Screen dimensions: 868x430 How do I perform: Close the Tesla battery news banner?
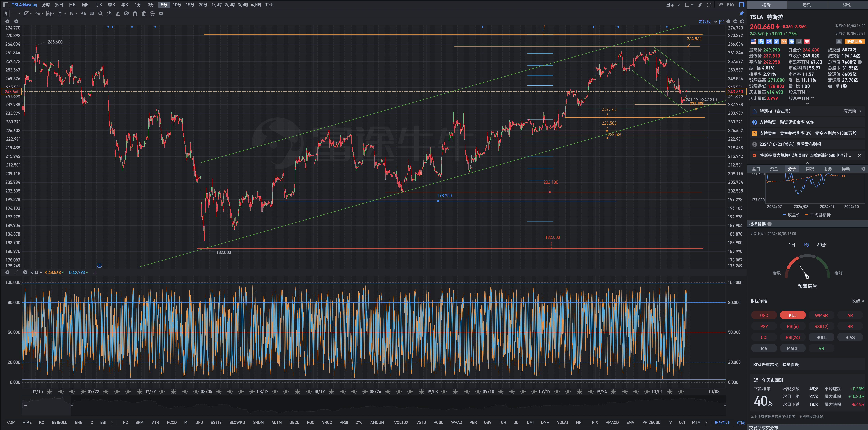(x=860, y=155)
